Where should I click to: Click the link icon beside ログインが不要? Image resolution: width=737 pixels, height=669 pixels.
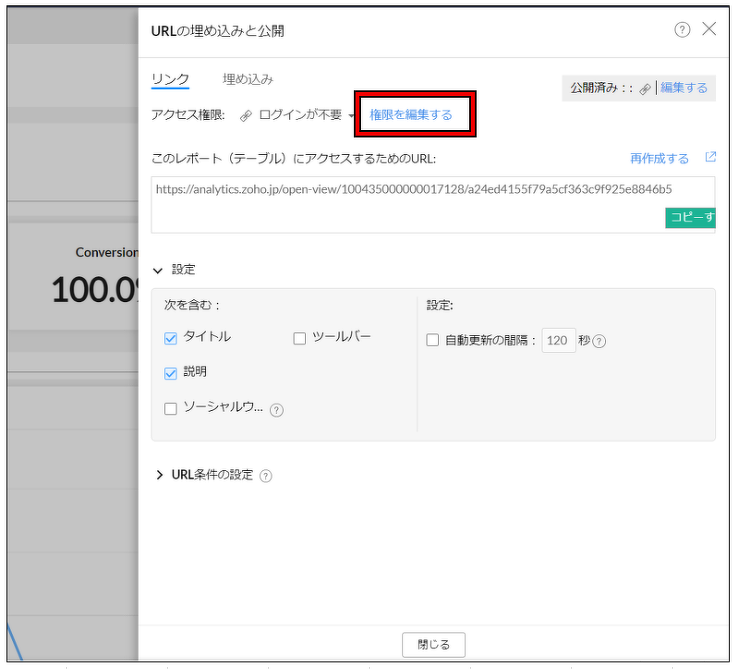point(246,116)
